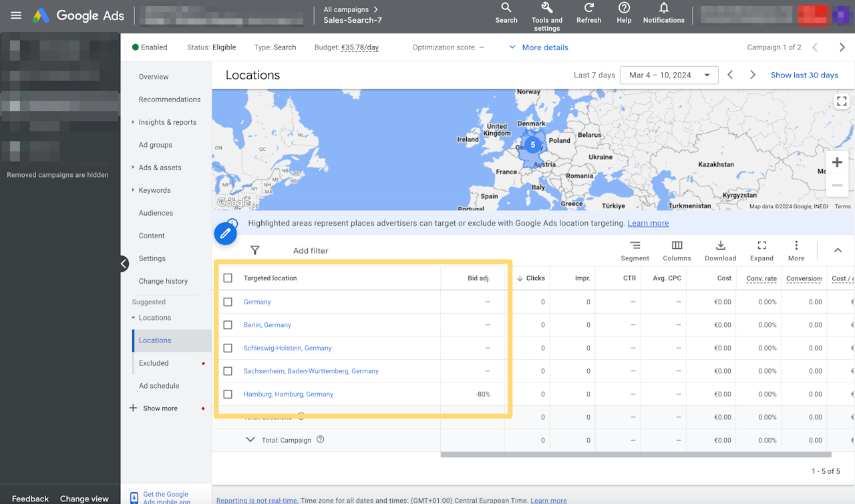
Task: Enter fullscreen map view
Action: [841, 101]
